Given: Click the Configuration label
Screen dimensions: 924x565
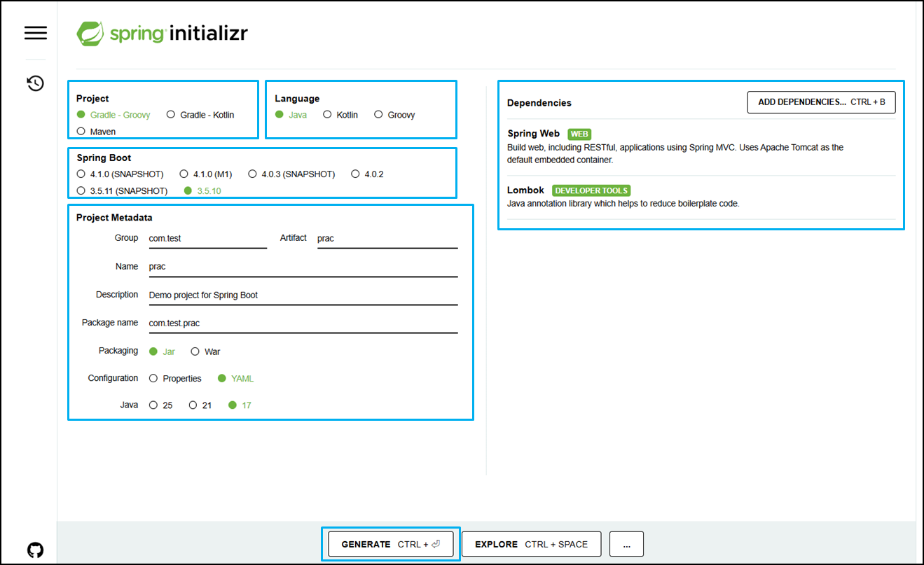Looking at the screenshot, I should tap(113, 378).
